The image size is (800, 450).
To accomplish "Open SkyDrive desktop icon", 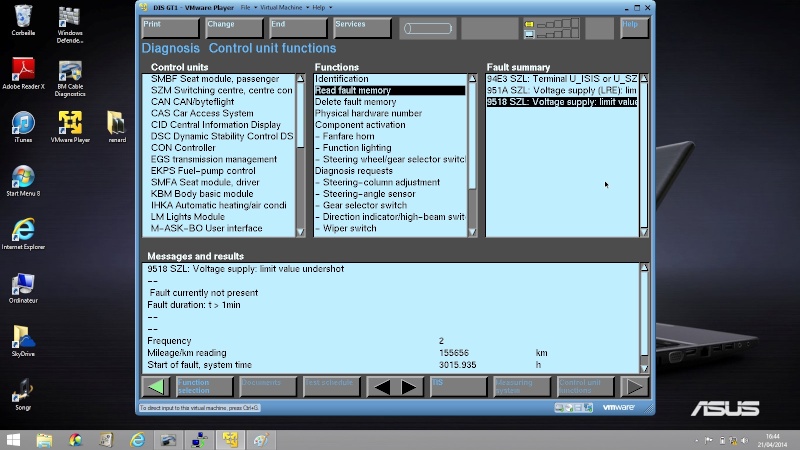I will 23,341.
